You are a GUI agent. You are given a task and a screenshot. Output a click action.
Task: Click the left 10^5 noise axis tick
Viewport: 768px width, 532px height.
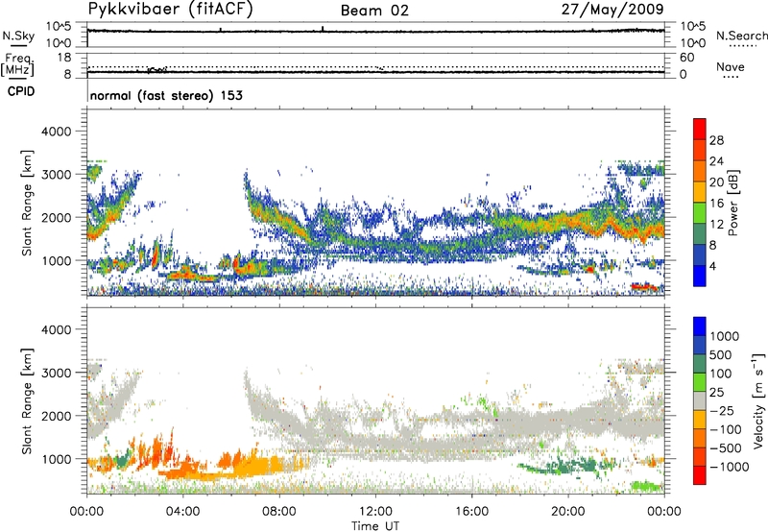point(60,27)
